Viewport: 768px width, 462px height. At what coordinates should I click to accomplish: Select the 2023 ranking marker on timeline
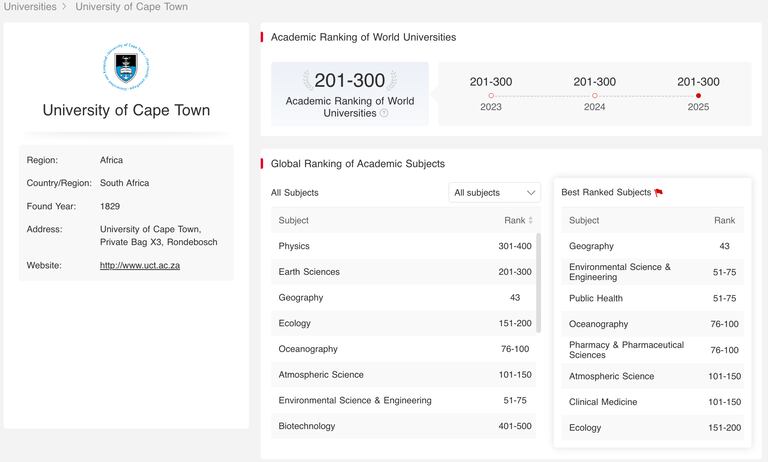tap(491, 96)
